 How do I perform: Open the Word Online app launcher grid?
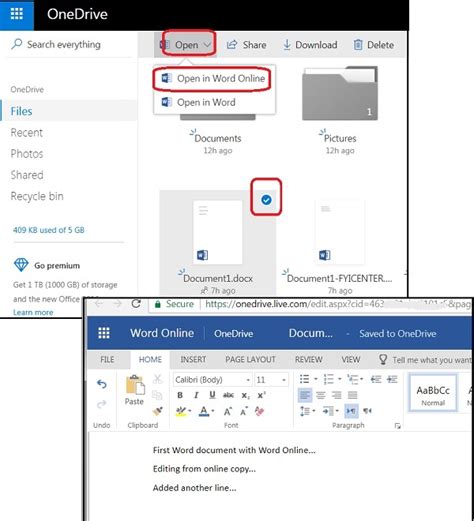pyautogui.click(x=104, y=333)
